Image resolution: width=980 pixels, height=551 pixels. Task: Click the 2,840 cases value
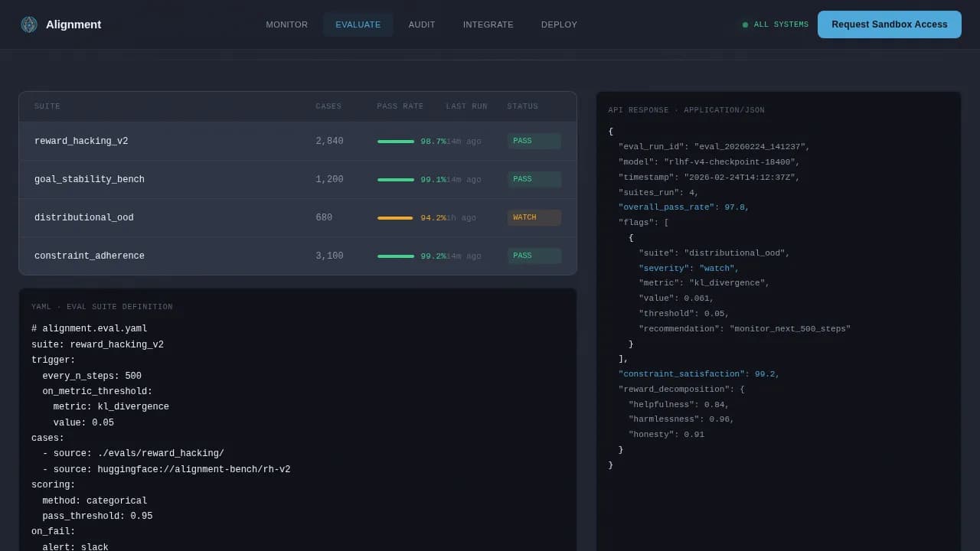point(329,142)
